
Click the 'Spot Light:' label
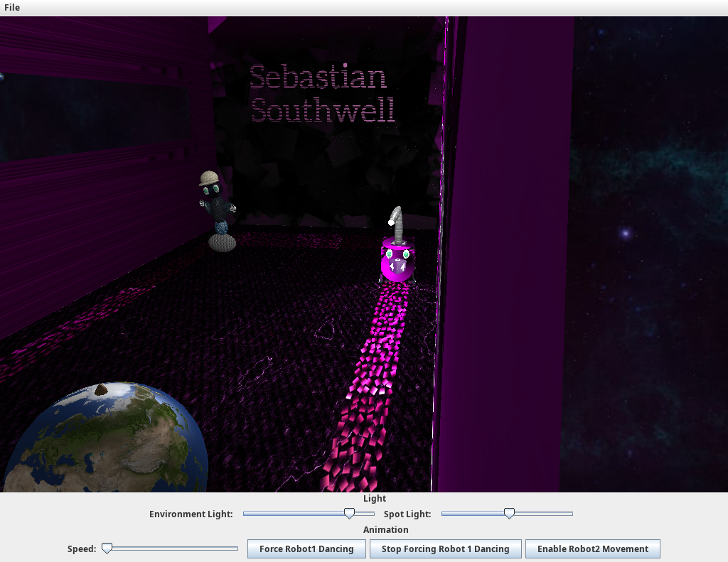pyautogui.click(x=407, y=514)
